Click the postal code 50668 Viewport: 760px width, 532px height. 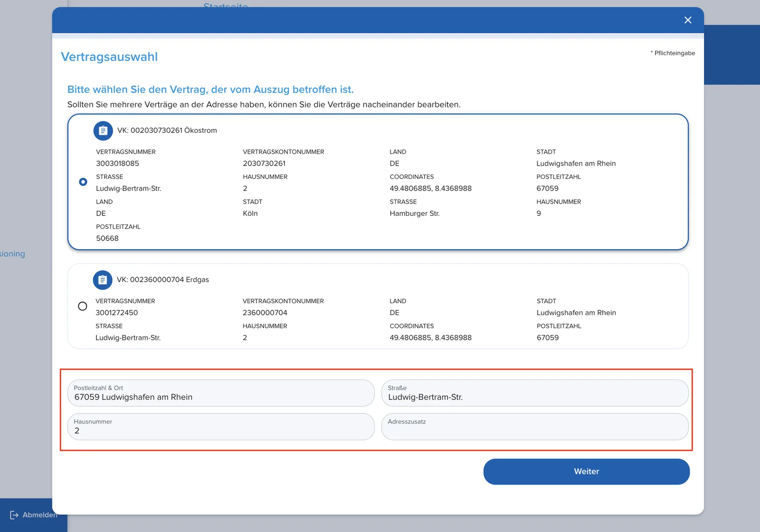(107, 238)
